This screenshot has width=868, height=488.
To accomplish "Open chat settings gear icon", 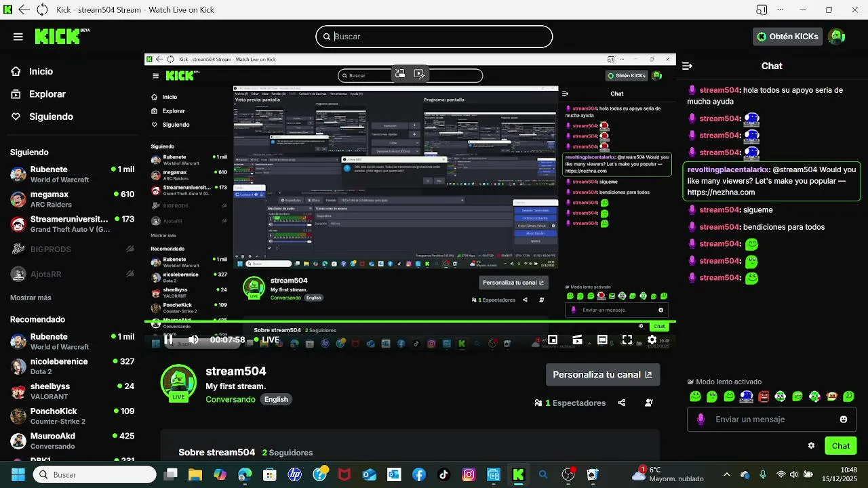I will click(x=811, y=445).
